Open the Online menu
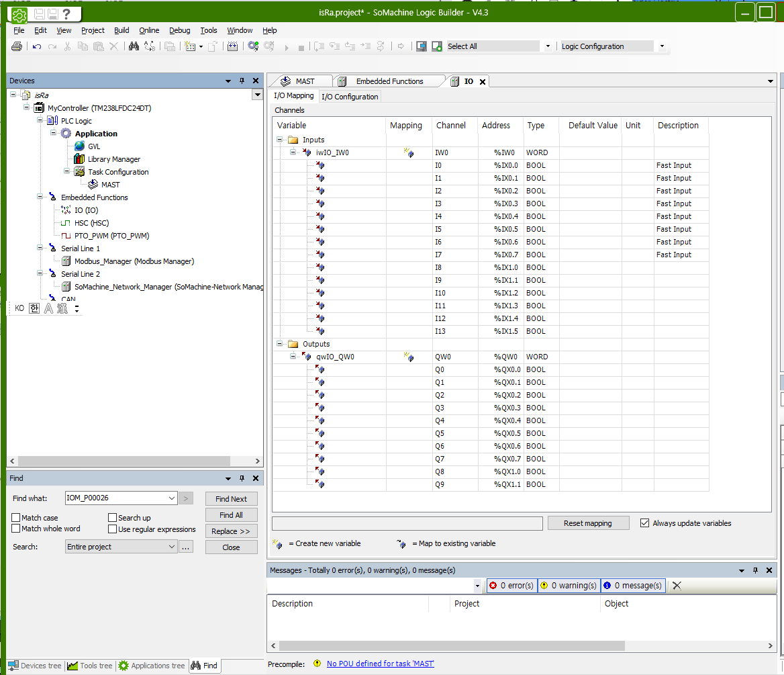 pyautogui.click(x=149, y=30)
